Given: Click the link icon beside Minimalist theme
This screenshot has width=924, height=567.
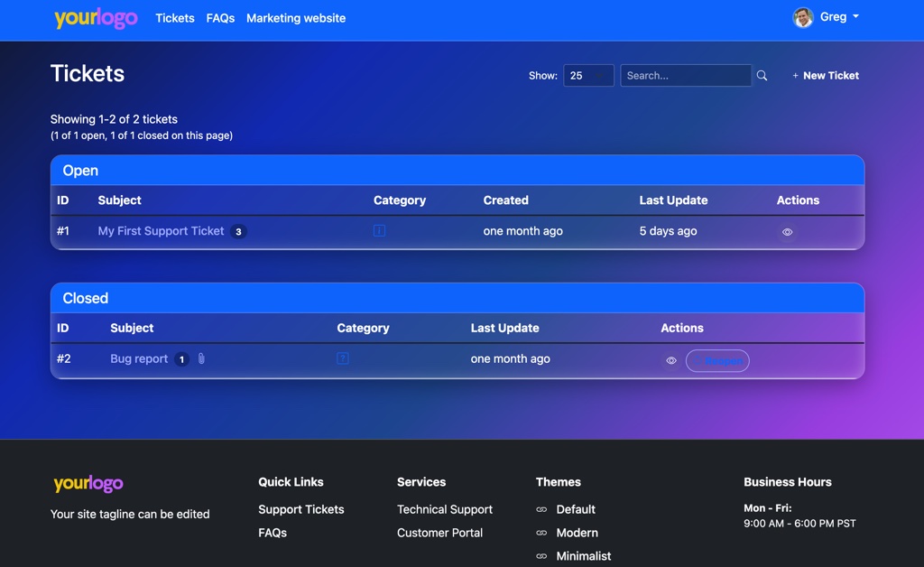Looking at the screenshot, I should 542,556.
